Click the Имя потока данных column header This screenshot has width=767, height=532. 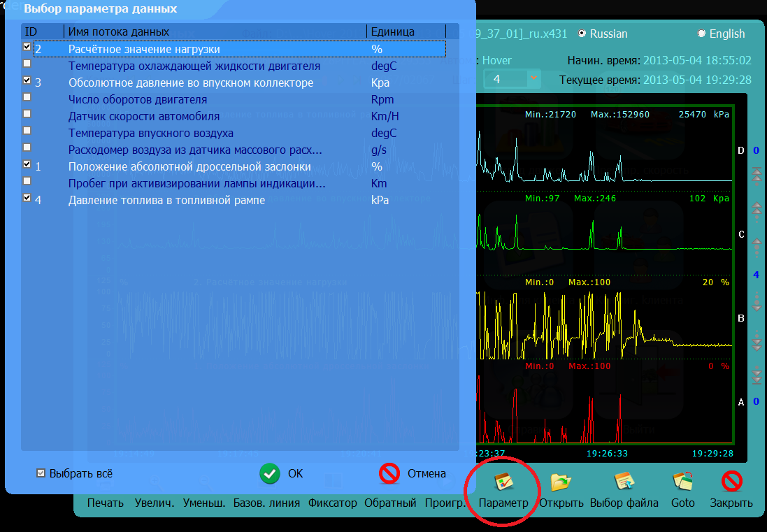click(215, 31)
